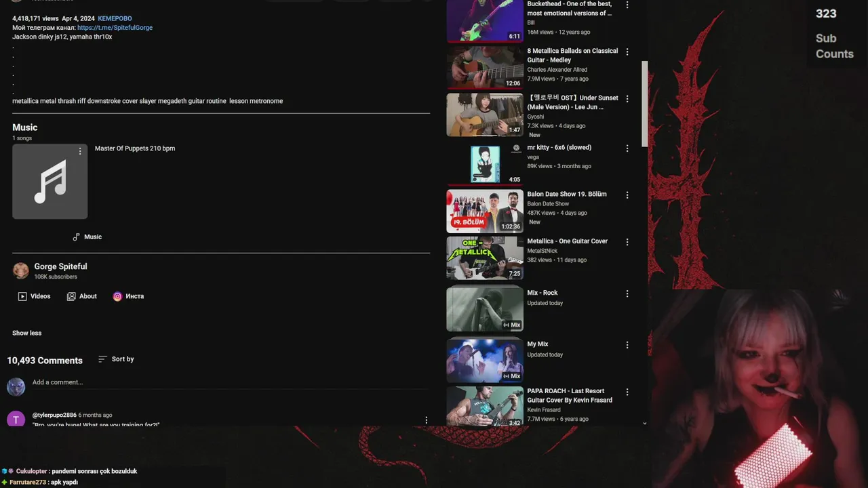
Task: Open options for 8 Metallica Ballads video
Action: pos(627,52)
